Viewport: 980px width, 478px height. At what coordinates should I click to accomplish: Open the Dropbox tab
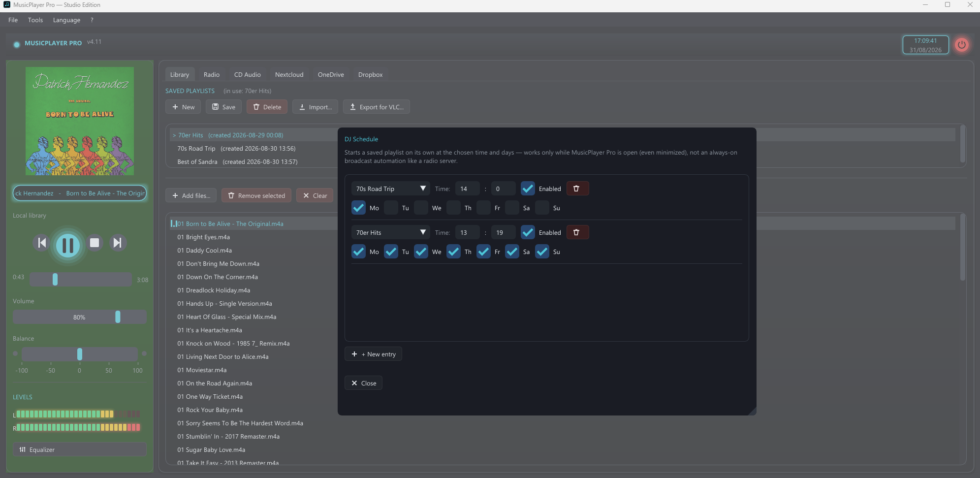click(x=370, y=75)
